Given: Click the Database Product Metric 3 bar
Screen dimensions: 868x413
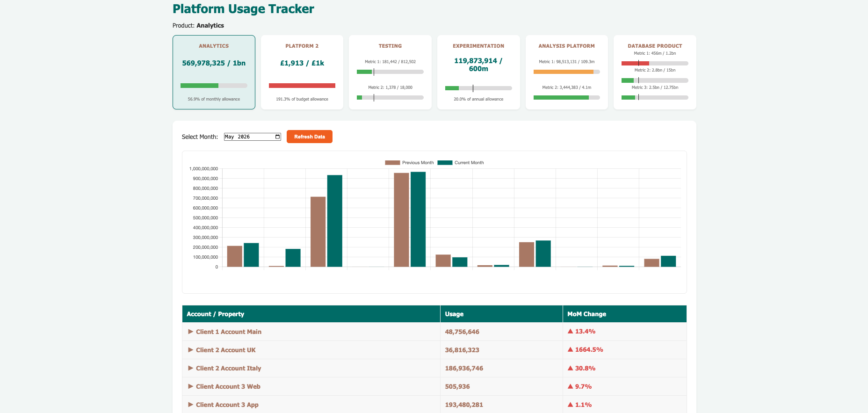Looking at the screenshot, I should coord(655,97).
